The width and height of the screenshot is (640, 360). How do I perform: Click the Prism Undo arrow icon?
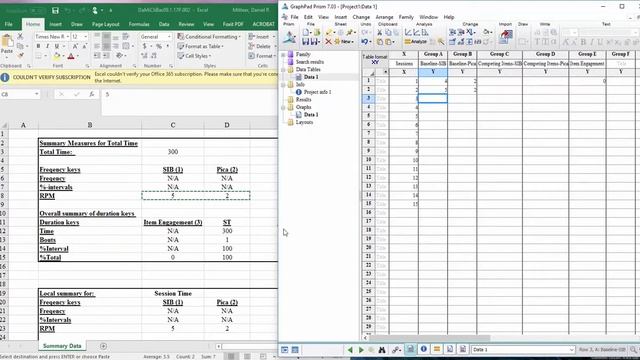[x=364, y=42]
